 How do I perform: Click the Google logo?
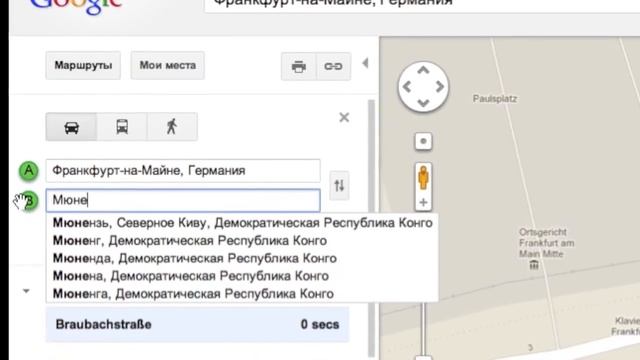[x=76, y=6]
